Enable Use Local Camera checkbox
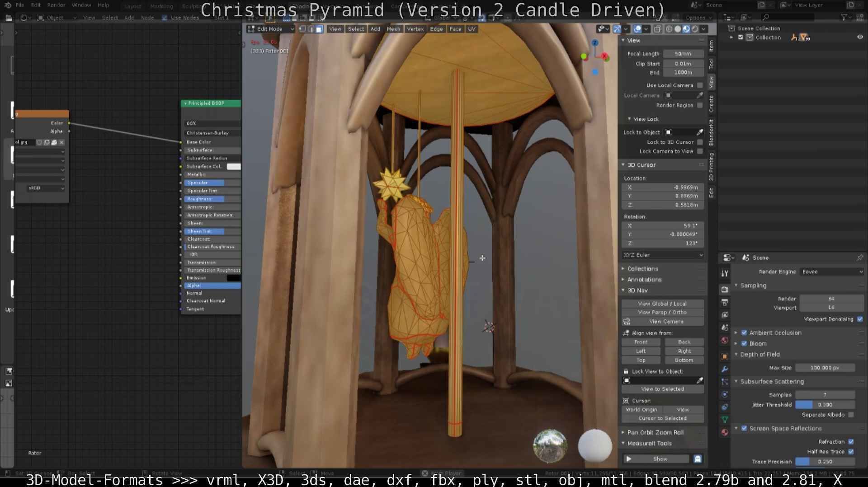868x487 pixels. coord(700,85)
